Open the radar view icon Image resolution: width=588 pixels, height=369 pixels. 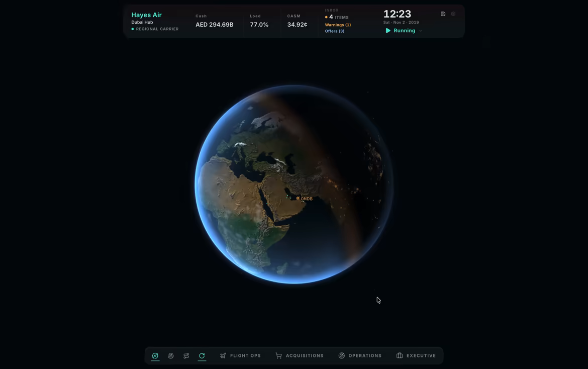(171, 355)
